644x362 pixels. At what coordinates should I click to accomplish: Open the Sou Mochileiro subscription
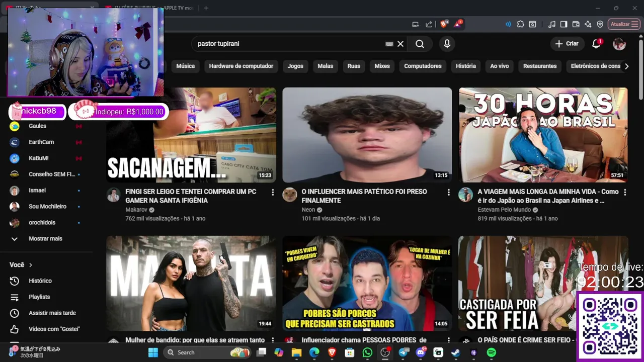46,206
